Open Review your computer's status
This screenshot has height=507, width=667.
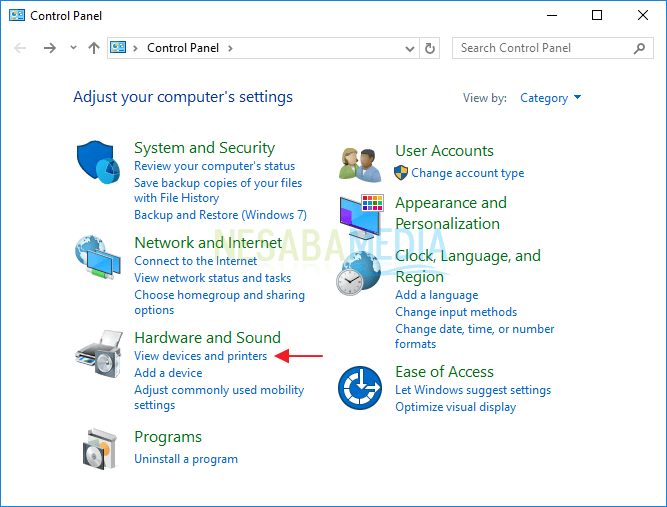click(x=214, y=166)
